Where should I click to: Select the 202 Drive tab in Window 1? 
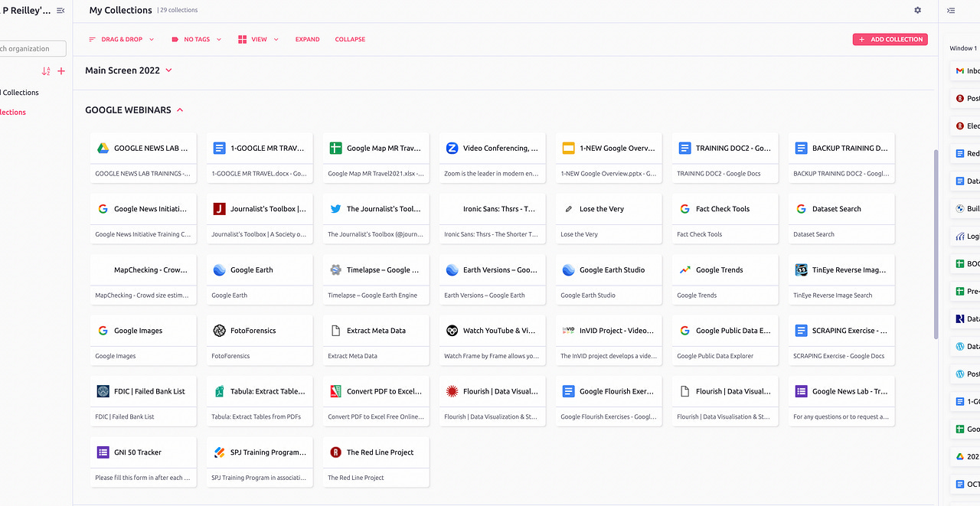(965, 457)
